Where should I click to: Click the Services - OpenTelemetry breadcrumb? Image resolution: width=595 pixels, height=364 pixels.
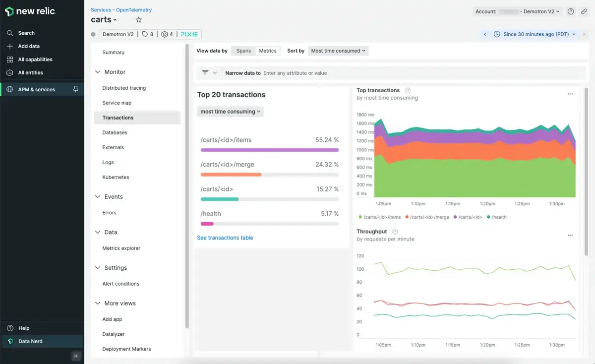click(121, 10)
